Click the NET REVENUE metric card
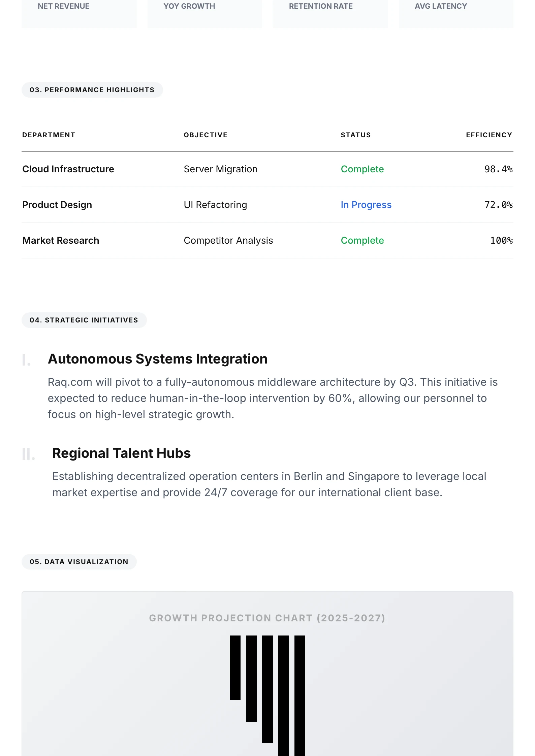The width and height of the screenshot is (535, 756). [79, 13]
